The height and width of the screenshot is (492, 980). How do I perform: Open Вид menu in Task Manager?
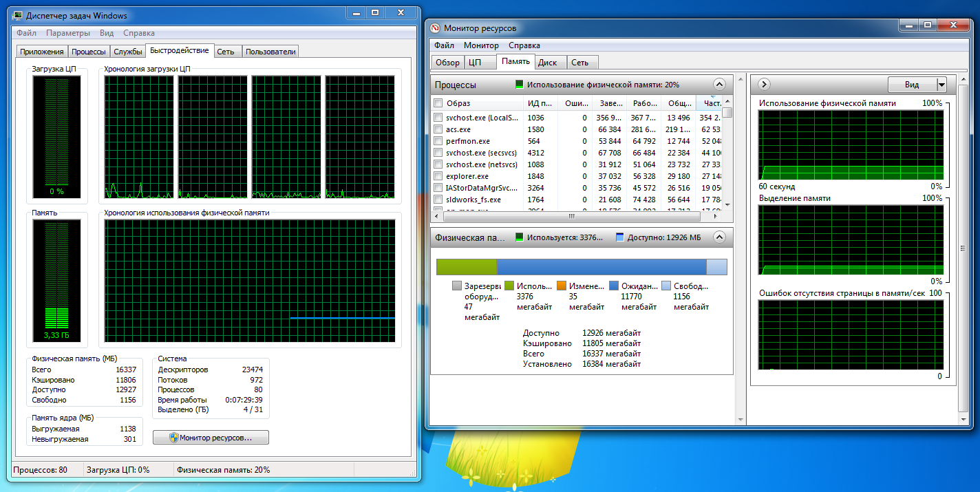point(107,33)
